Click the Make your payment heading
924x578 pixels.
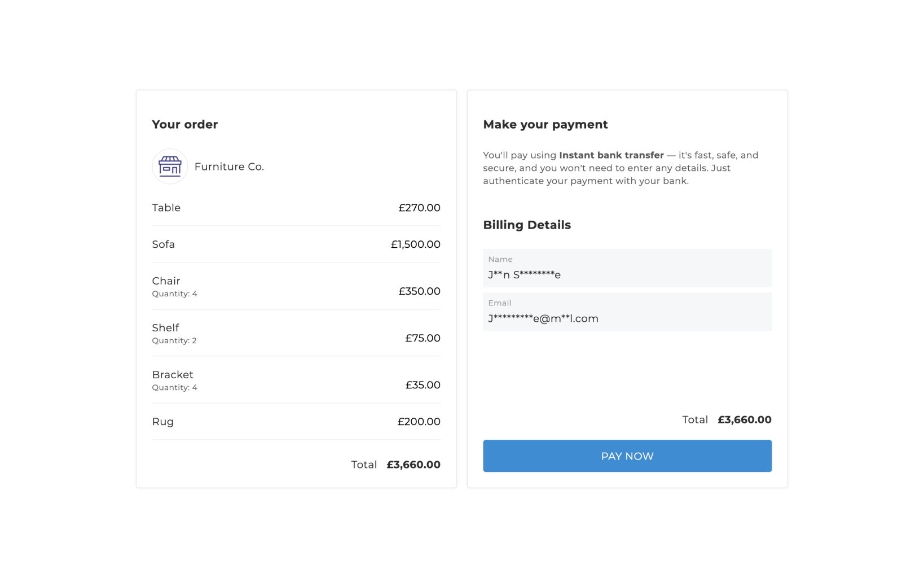click(x=545, y=125)
